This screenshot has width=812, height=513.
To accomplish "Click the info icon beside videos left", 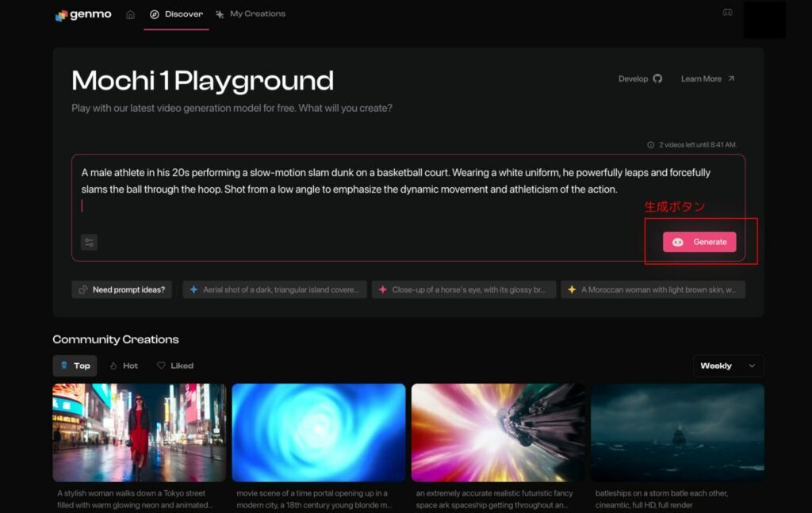I will click(x=650, y=145).
